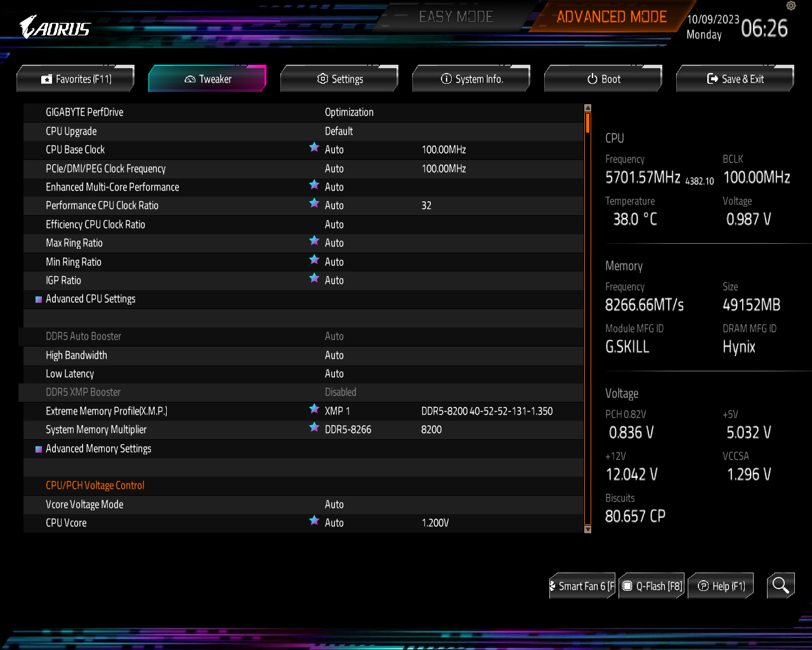The image size is (812, 650).
Task: Go to the Boot tab
Action: (x=603, y=79)
